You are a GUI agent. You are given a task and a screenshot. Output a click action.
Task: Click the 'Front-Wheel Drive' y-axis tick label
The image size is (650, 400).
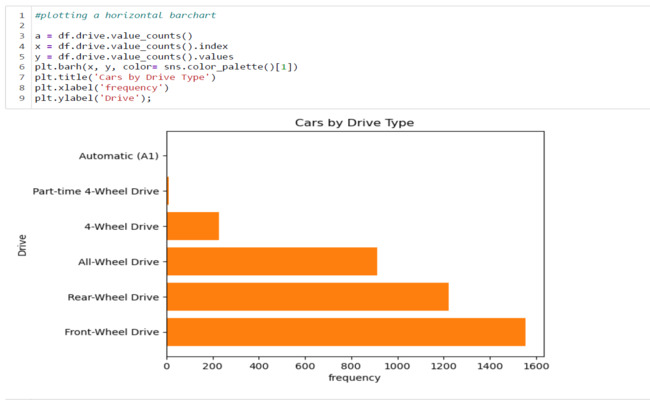[x=111, y=331]
